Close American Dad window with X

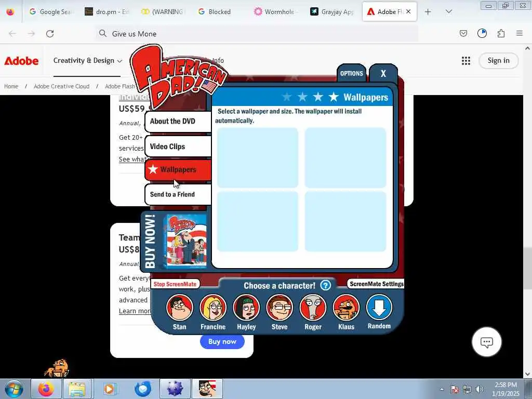click(383, 73)
